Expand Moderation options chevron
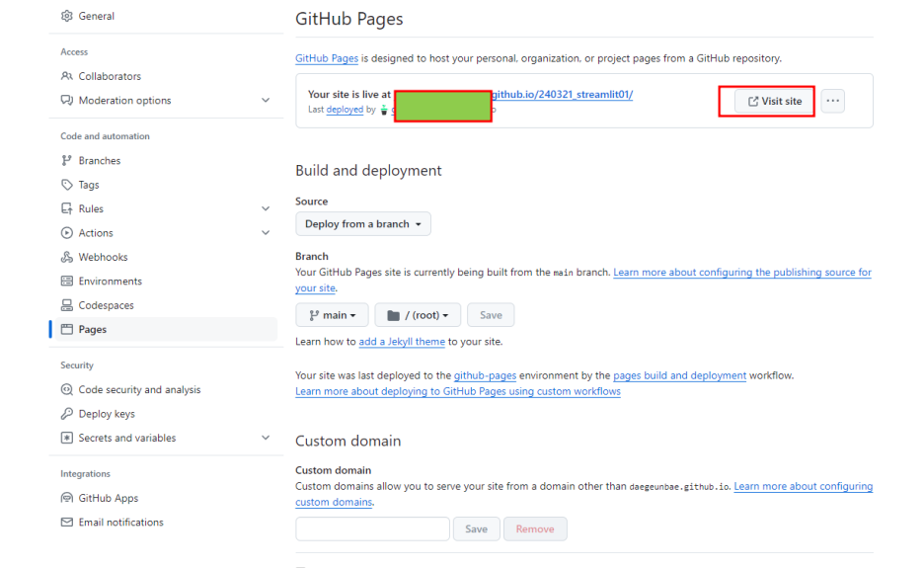 click(266, 101)
